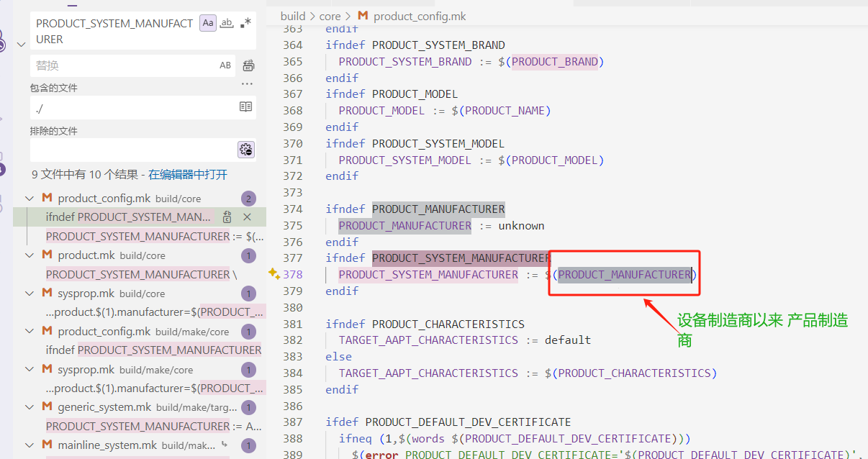Screen dimensions: 868x459
Task: Click replace icon on highlighted ifndef match row
Action: (x=227, y=217)
